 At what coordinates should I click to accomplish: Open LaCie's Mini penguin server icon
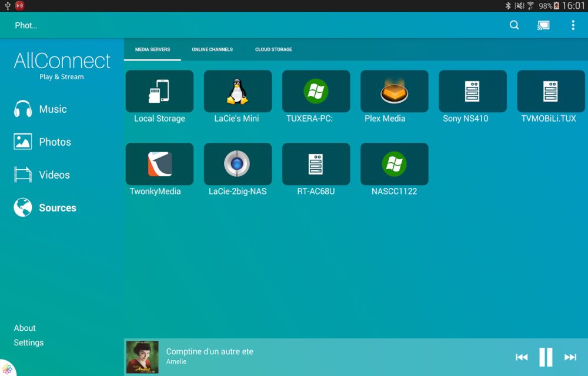[x=238, y=91]
